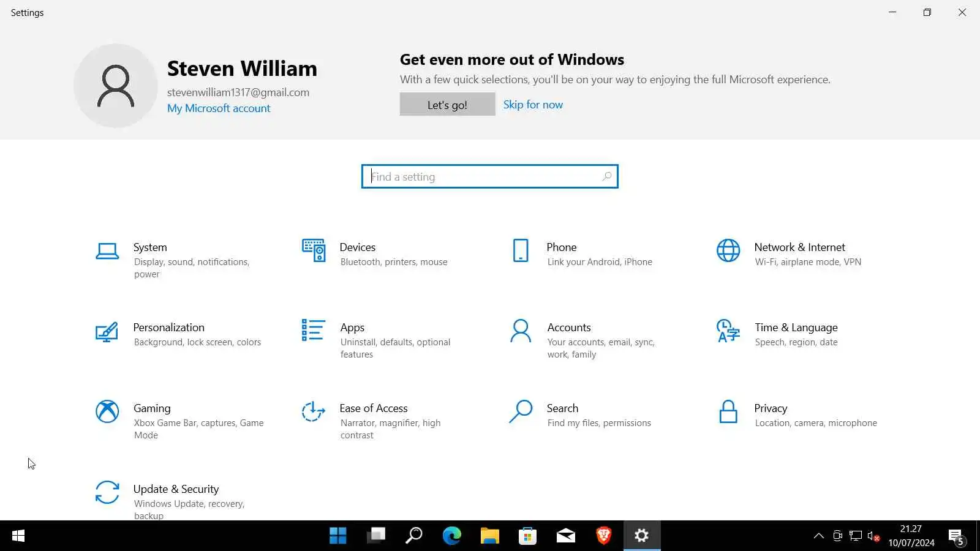Image resolution: width=980 pixels, height=551 pixels.
Task: Click the Steven William profile avatar
Action: click(x=116, y=86)
